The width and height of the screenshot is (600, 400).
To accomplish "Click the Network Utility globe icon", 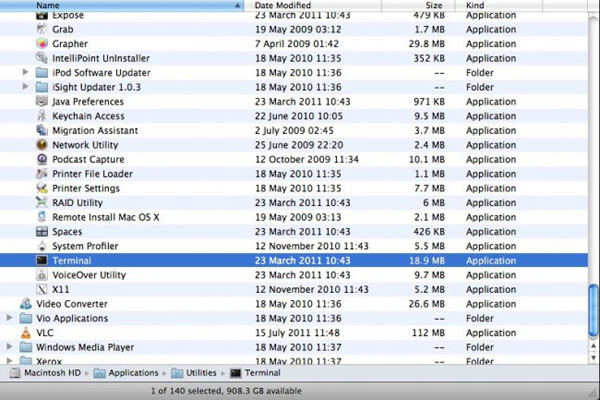I will pyautogui.click(x=41, y=145).
